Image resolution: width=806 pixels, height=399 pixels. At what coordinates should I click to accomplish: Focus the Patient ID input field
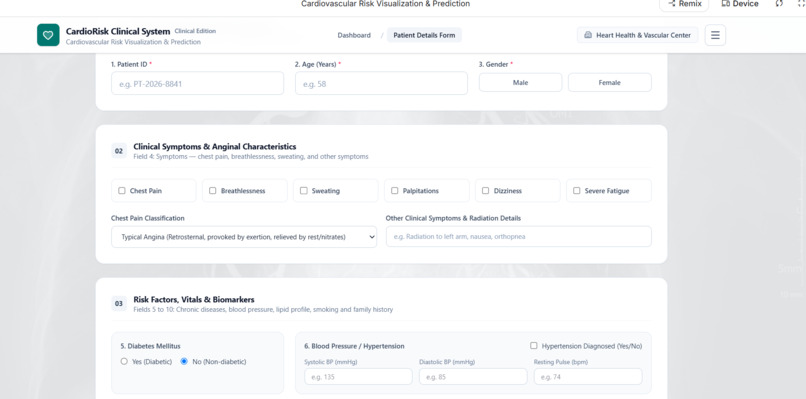(x=197, y=83)
